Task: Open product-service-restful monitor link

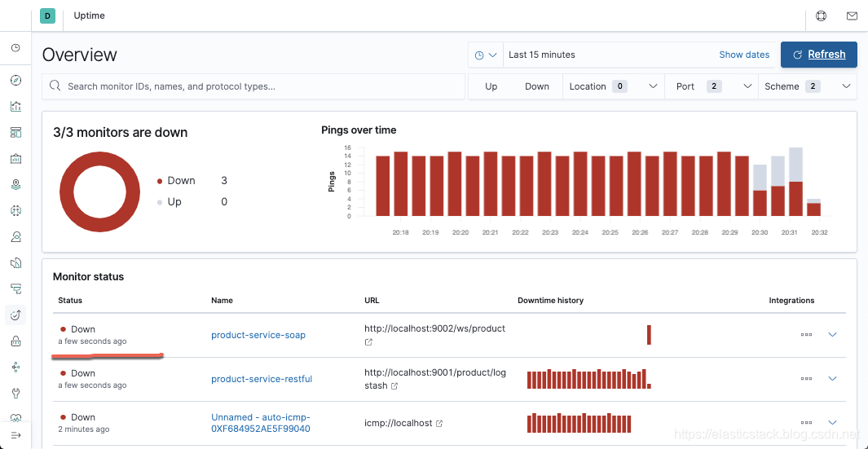Action: 262,379
